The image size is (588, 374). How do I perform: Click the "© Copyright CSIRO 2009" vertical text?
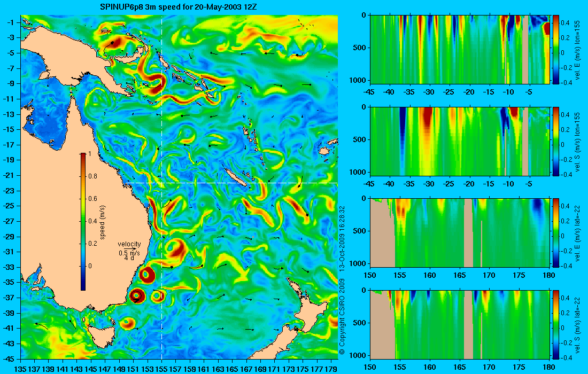point(342,317)
